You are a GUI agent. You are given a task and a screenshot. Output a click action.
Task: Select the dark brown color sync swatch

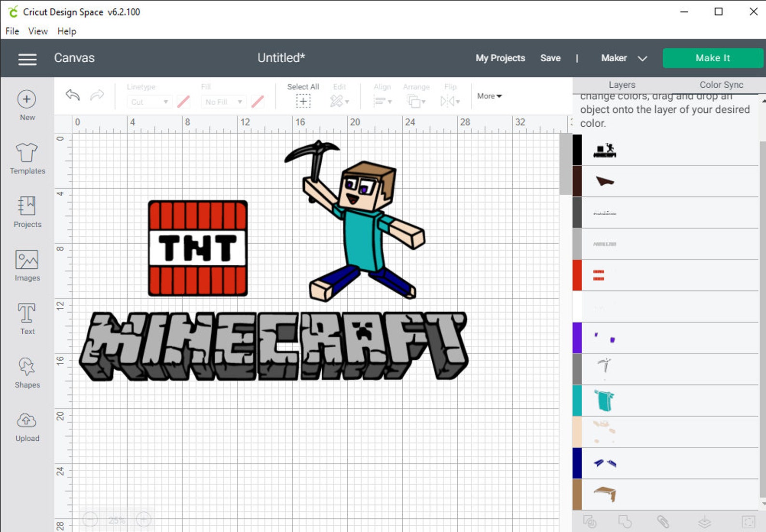tap(577, 181)
